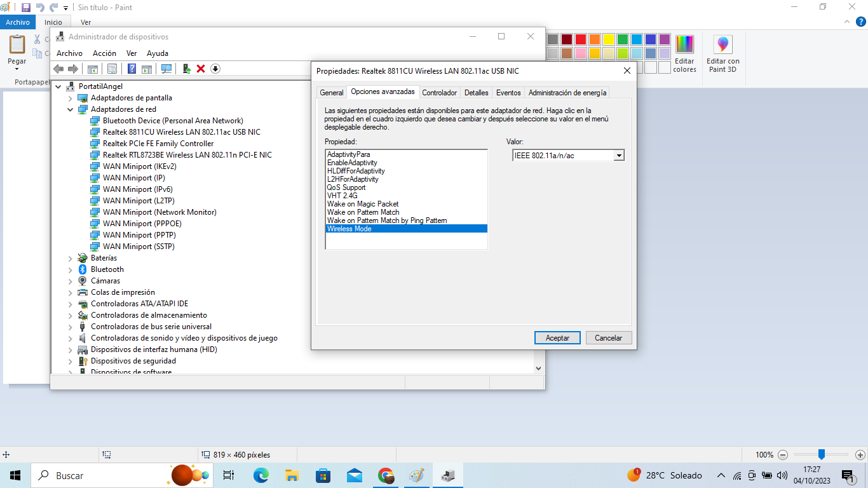Open Chrome from taskbar
The image size is (868, 488).
(x=386, y=475)
